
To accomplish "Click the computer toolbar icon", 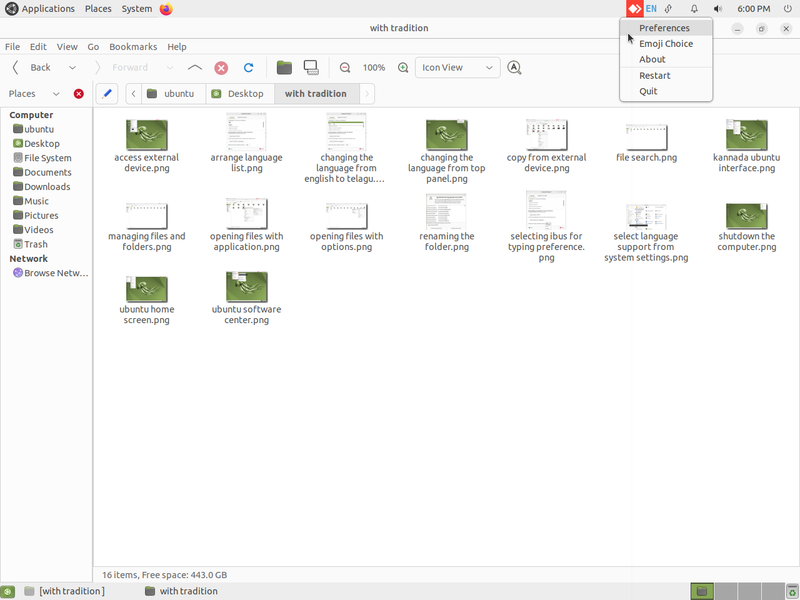I will [311, 67].
